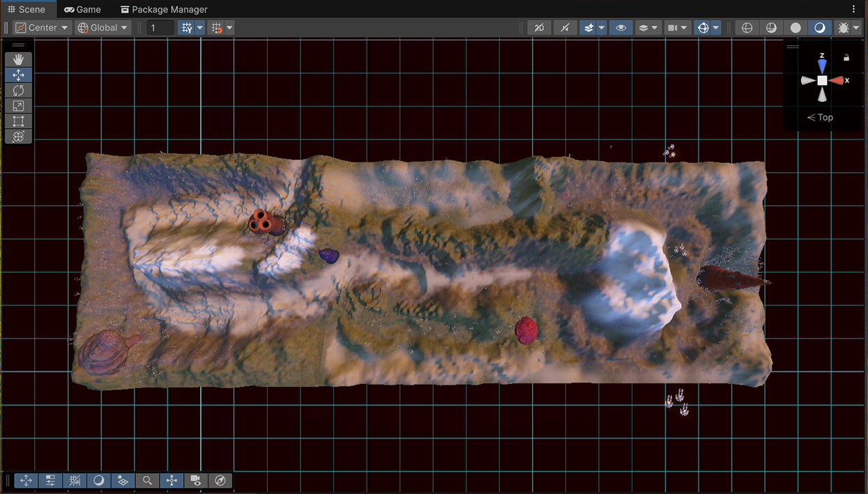Click the magnifier search icon in bottom toolbar
The width and height of the screenshot is (868, 494).
(147, 481)
